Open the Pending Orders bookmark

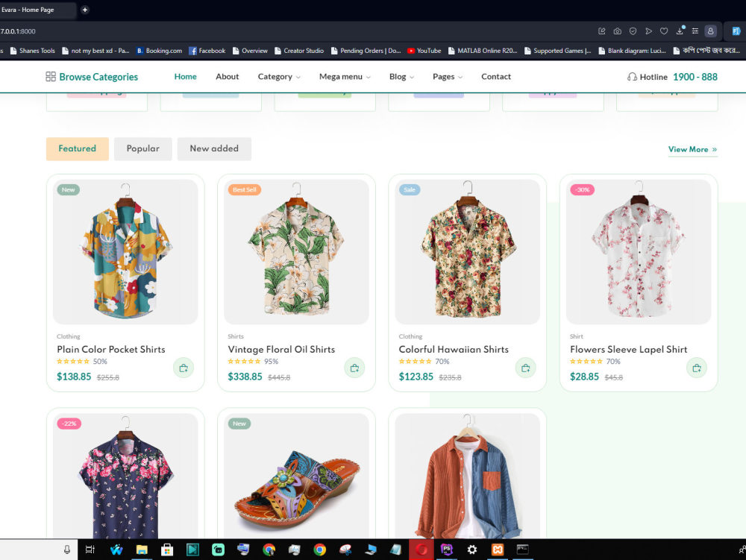[366, 51]
